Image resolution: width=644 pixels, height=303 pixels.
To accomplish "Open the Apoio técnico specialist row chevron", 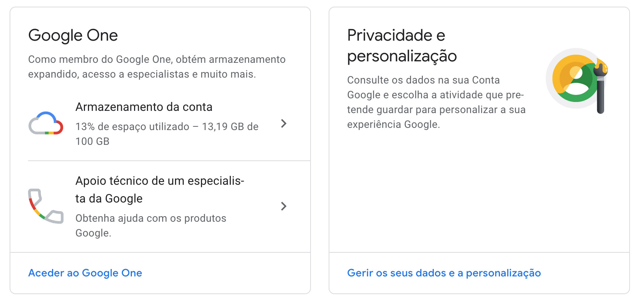I will point(284,206).
